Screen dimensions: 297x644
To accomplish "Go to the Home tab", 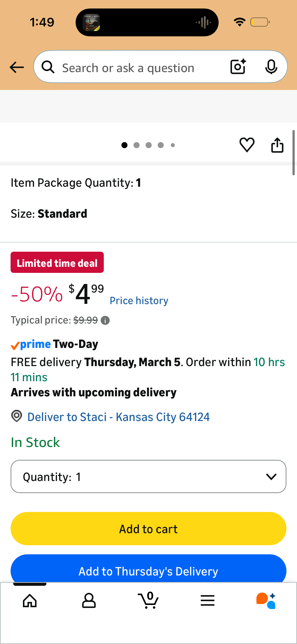I will pos(30,601).
